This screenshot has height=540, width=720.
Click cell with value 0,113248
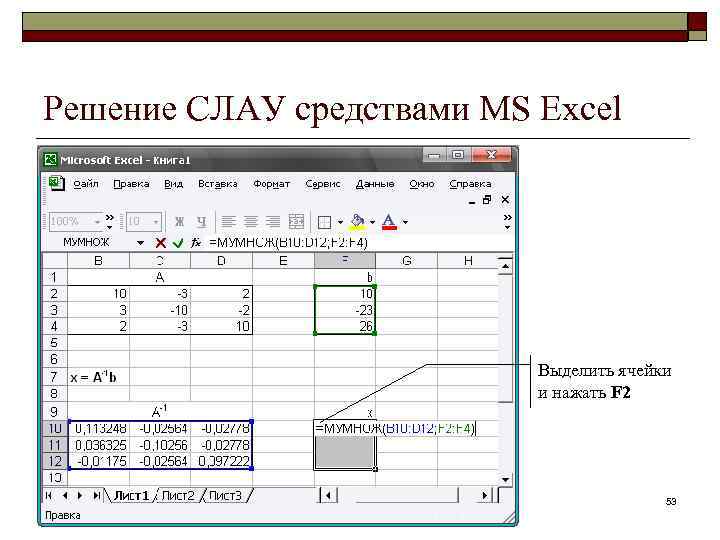tap(99, 429)
